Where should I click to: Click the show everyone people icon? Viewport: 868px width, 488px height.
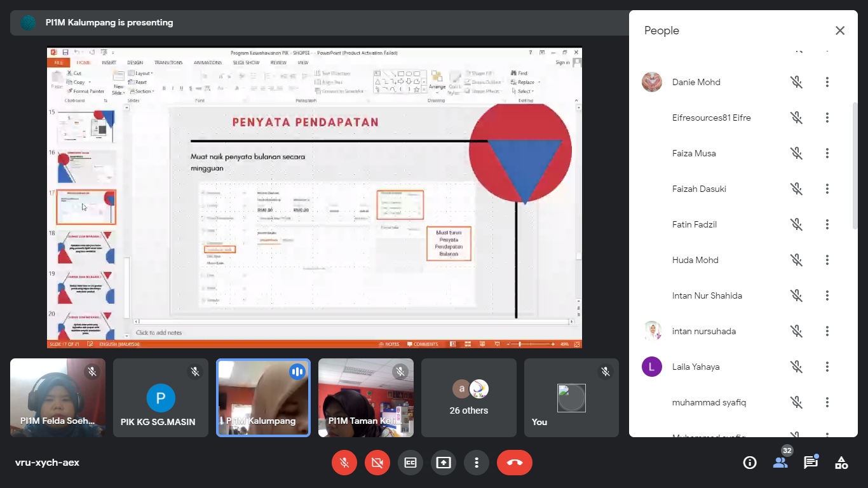point(780,463)
